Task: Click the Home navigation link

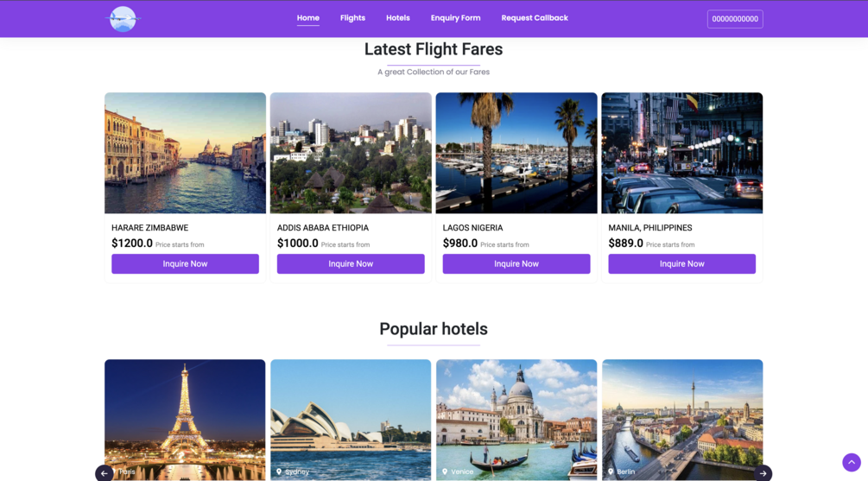Action: point(307,18)
